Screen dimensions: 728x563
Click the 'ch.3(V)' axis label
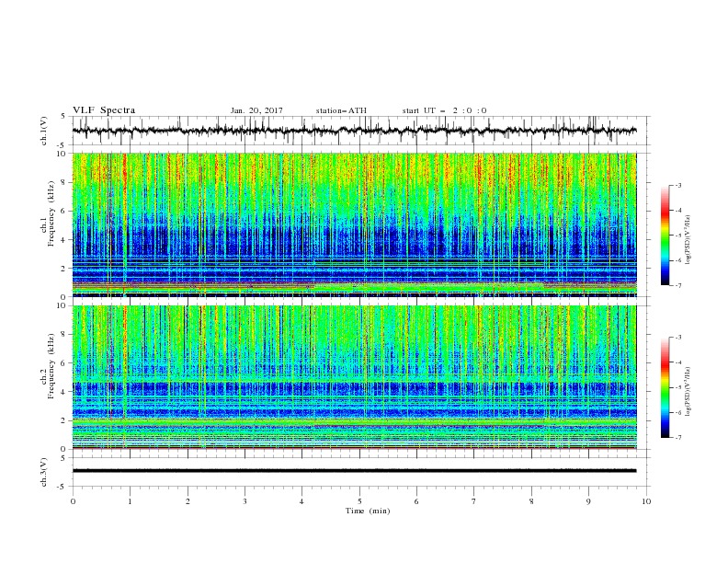44,472
